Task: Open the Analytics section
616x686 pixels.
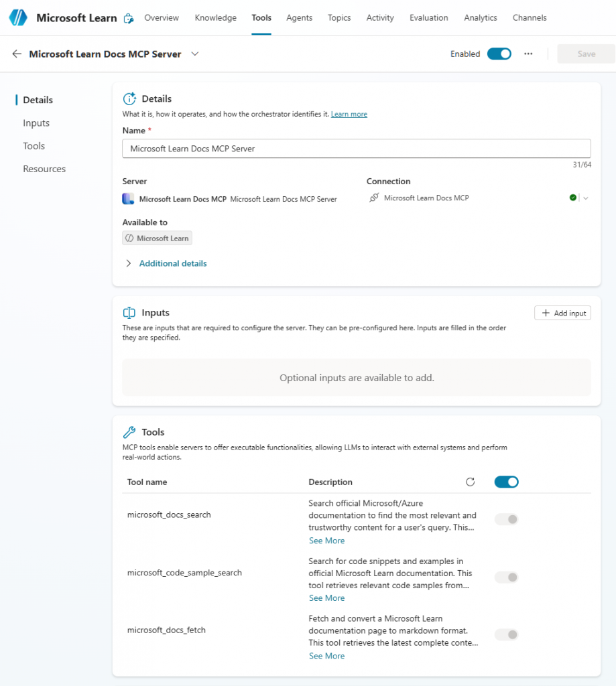Action: tap(480, 18)
